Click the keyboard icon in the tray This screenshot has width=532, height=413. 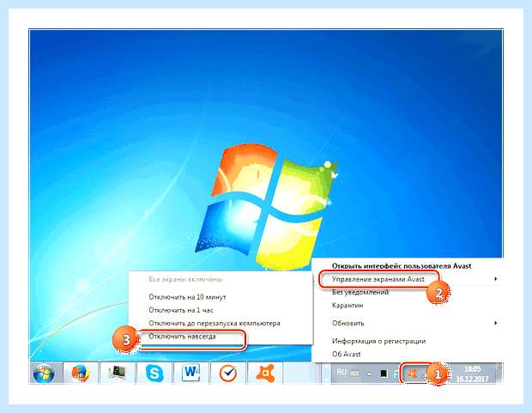tap(354, 373)
